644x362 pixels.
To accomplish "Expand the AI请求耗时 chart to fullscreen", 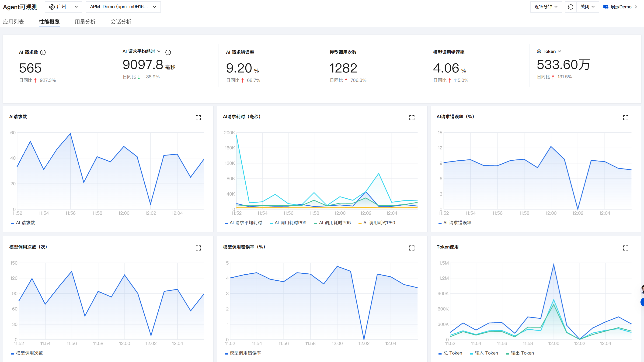I will click(412, 118).
